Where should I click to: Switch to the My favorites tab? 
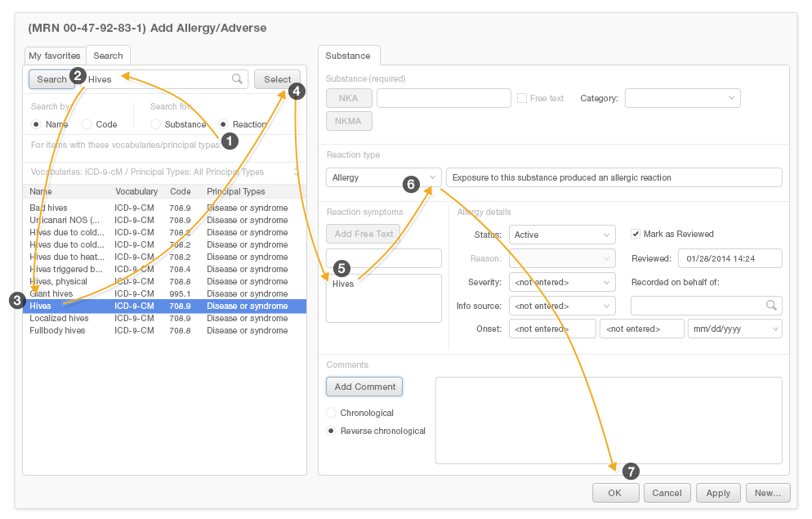tap(54, 56)
